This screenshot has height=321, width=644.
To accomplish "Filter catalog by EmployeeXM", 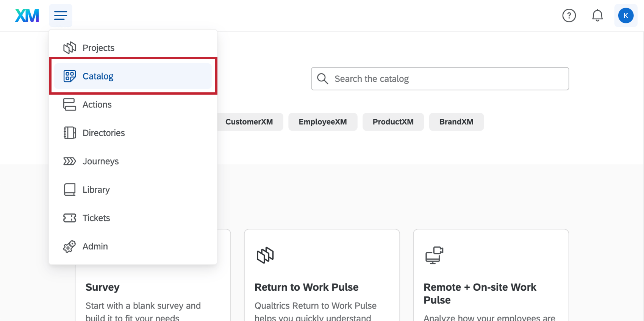I will 323,122.
